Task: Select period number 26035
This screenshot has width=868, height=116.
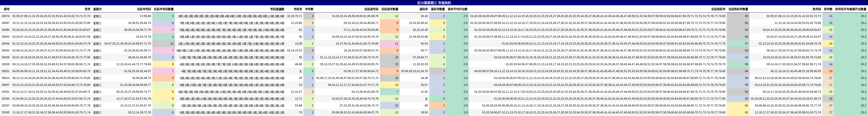Action: point(6,57)
